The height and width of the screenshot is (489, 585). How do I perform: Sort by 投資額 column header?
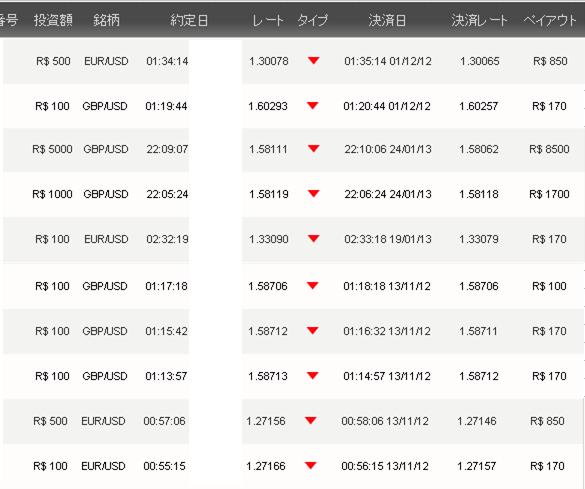point(53,20)
